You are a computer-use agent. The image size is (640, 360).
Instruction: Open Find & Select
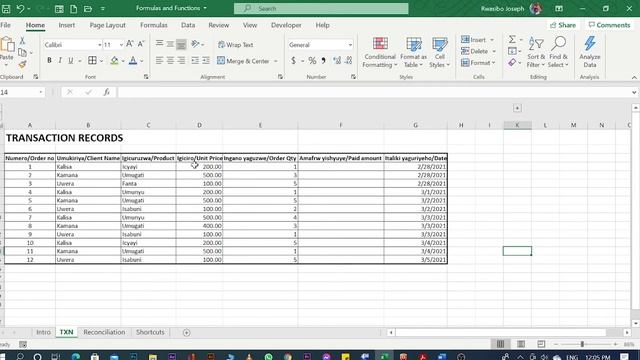click(x=558, y=52)
